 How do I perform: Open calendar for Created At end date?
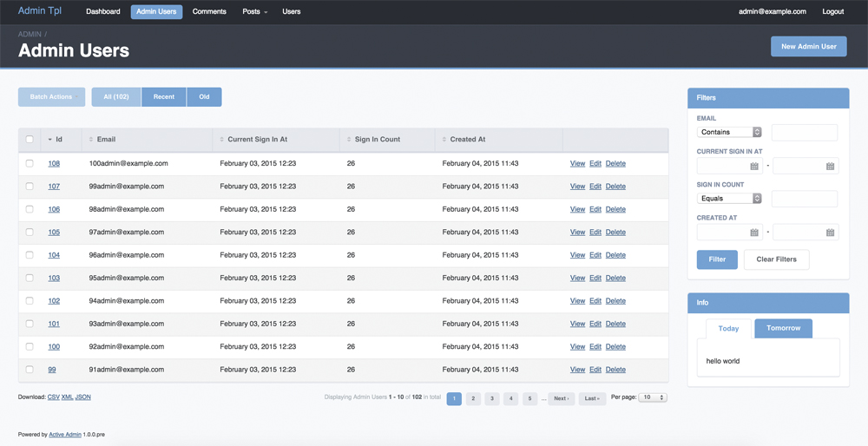[x=830, y=233]
